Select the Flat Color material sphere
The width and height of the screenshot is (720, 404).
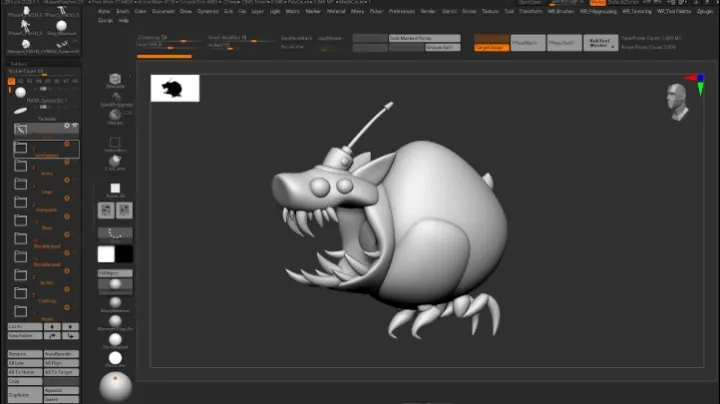tap(115, 358)
